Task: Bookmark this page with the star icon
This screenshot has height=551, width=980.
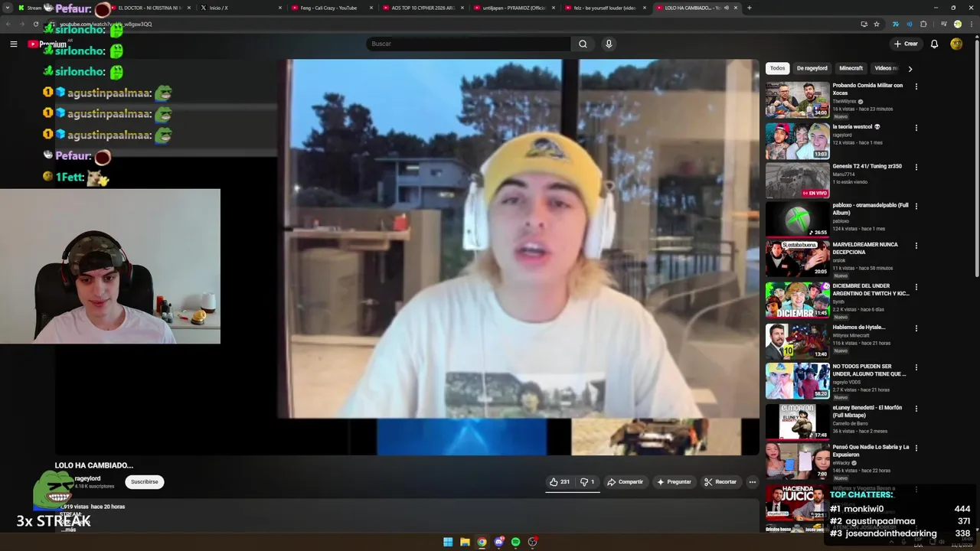Action: point(877,24)
